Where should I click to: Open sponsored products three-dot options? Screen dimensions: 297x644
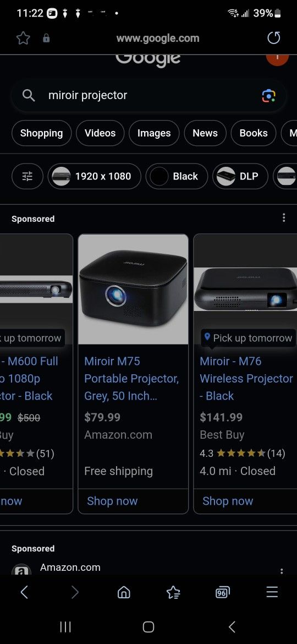[283, 217]
